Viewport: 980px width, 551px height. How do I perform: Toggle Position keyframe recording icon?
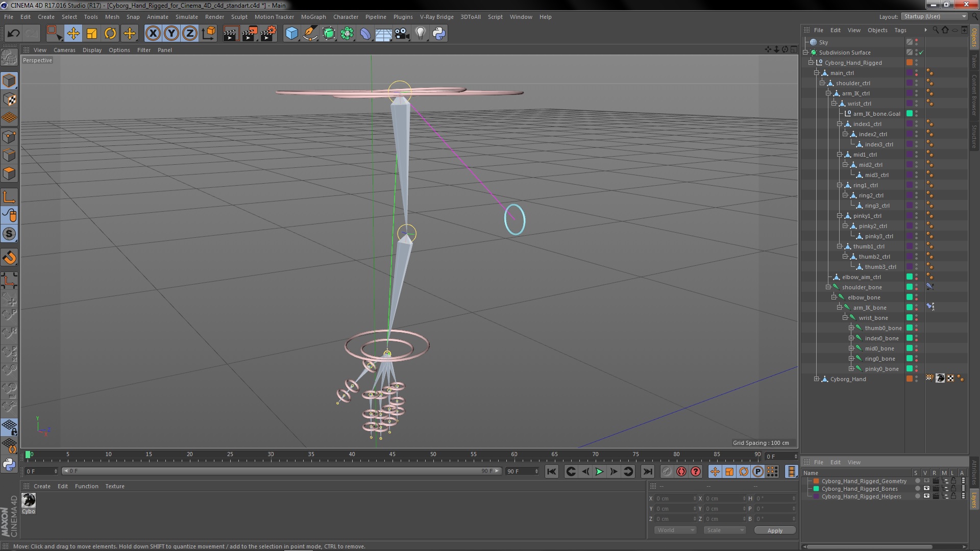[715, 471]
